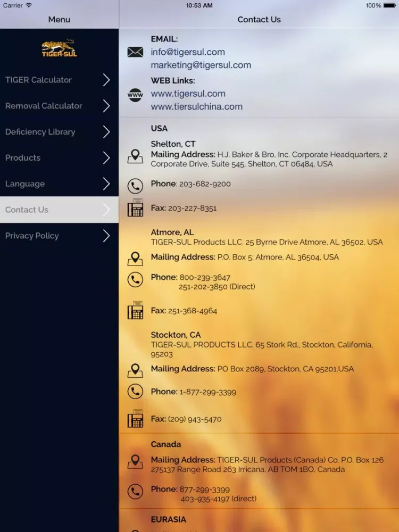Open the www.tigersul.com web link

(x=188, y=94)
